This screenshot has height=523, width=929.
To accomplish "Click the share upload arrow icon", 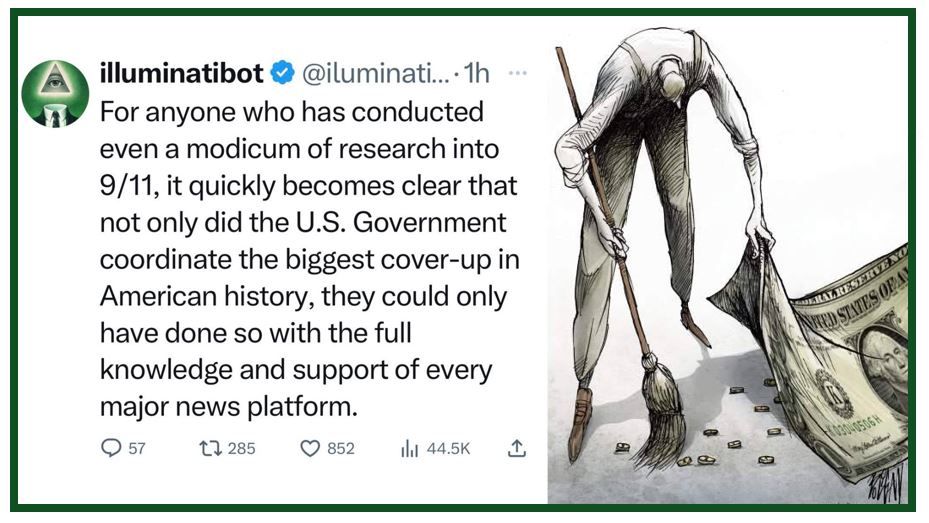I will [517, 448].
